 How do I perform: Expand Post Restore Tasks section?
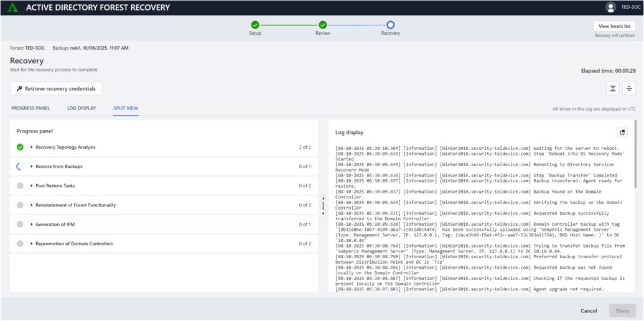(32, 186)
